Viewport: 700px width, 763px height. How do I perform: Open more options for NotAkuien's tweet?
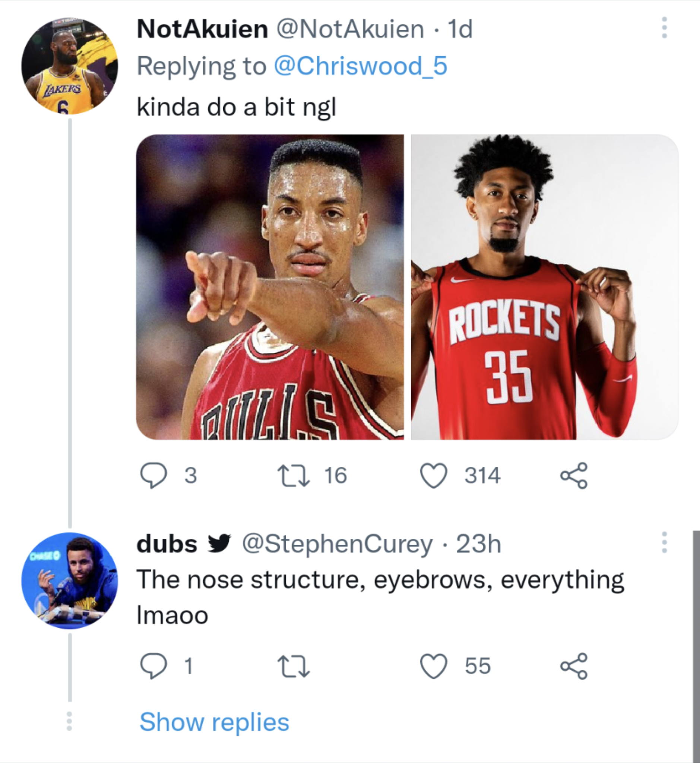(664, 28)
